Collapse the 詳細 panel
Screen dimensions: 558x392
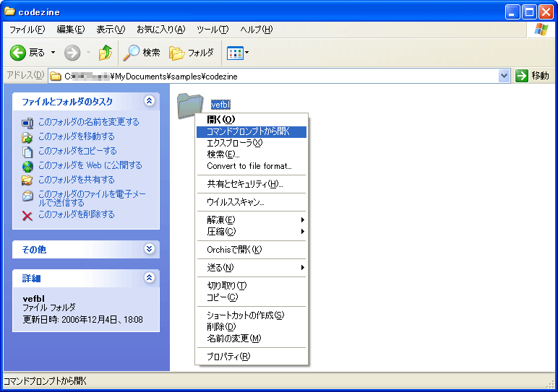150,277
